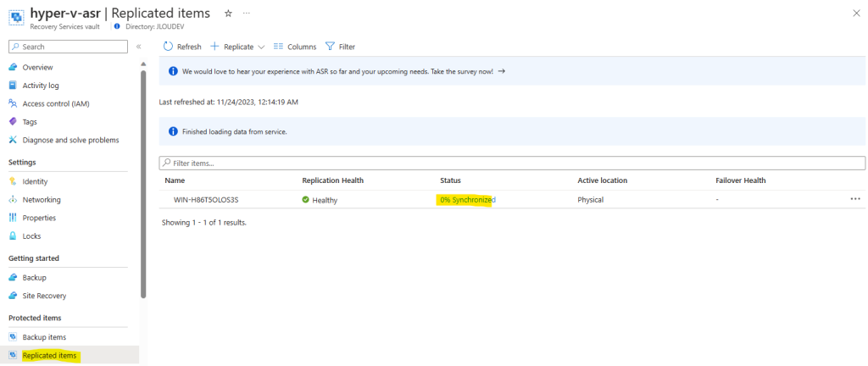Click the Identity key icon
868x366 pixels.
[x=14, y=181]
